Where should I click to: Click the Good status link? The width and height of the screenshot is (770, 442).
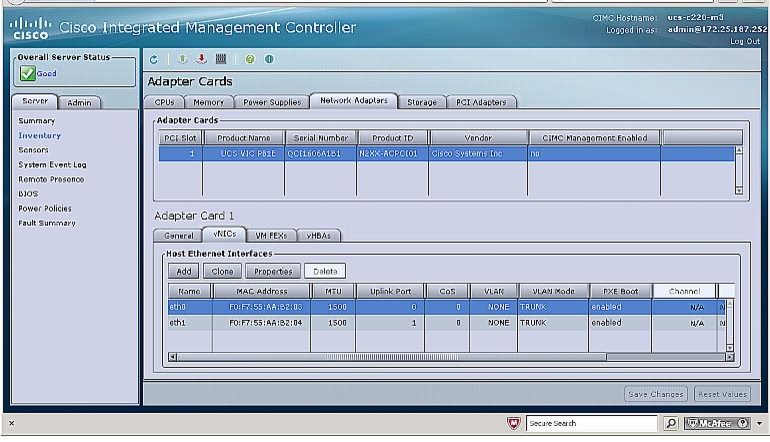pyautogui.click(x=46, y=73)
